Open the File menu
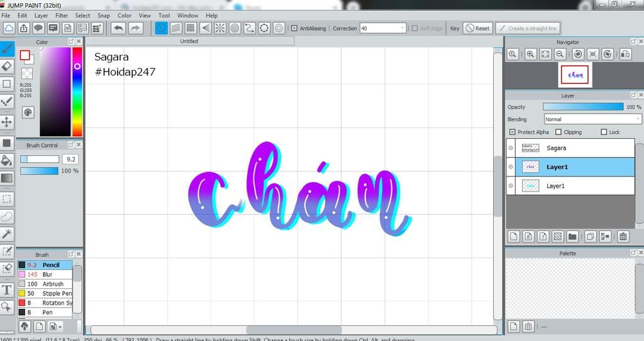The width and height of the screenshot is (644, 341). point(6,15)
